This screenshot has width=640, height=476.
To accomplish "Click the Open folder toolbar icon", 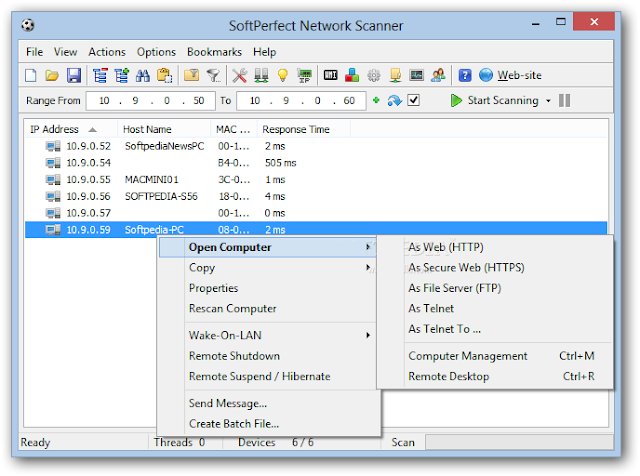I will pyautogui.click(x=51, y=76).
